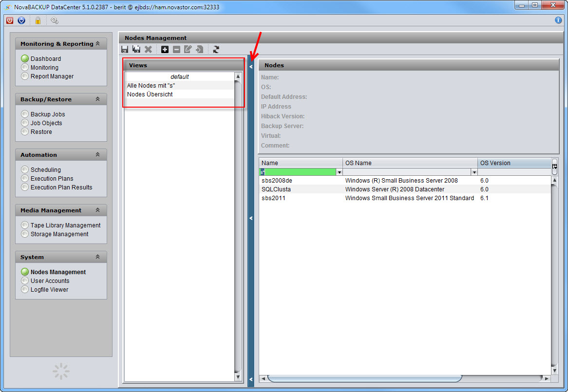Collapse the Monitoring & Reporting section

pyautogui.click(x=97, y=43)
